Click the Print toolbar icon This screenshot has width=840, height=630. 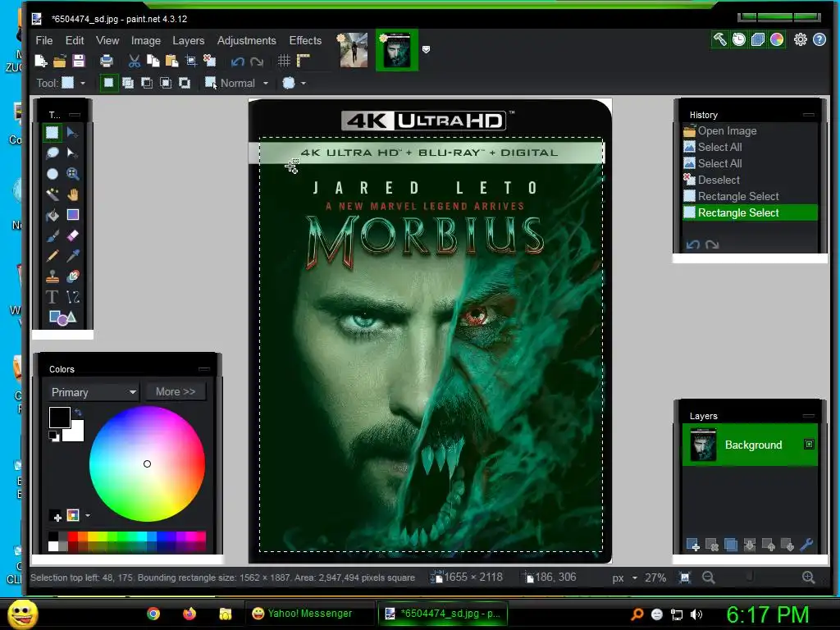click(107, 61)
